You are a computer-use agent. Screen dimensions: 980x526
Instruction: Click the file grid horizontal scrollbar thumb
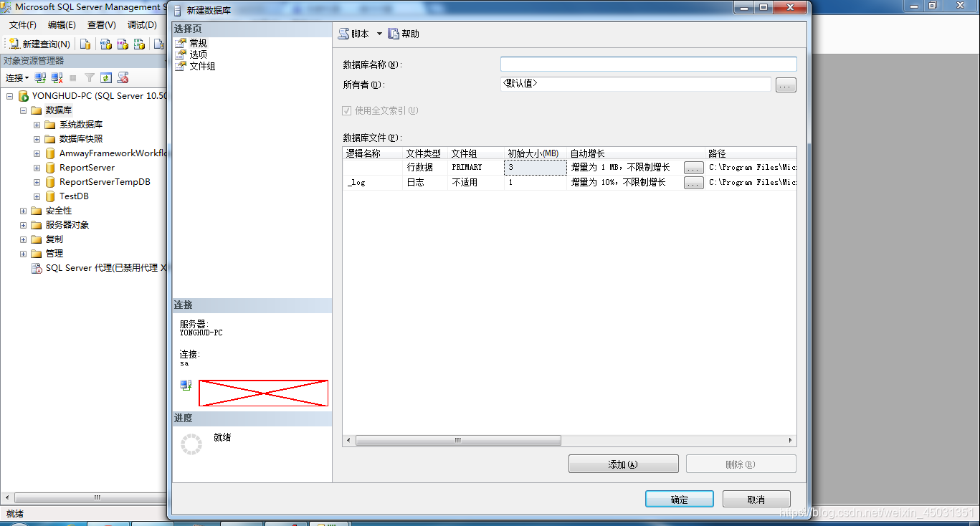(458, 441)
